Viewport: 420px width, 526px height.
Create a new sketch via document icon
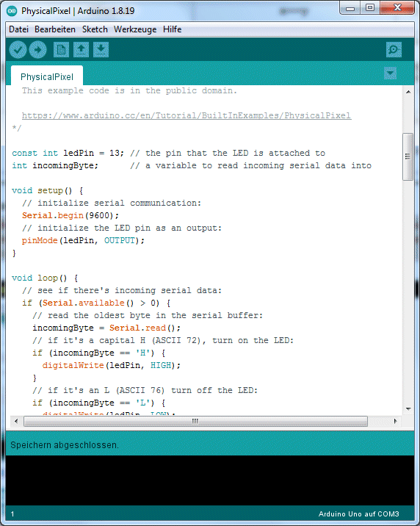pyautogui.click(x=61, y=50)
